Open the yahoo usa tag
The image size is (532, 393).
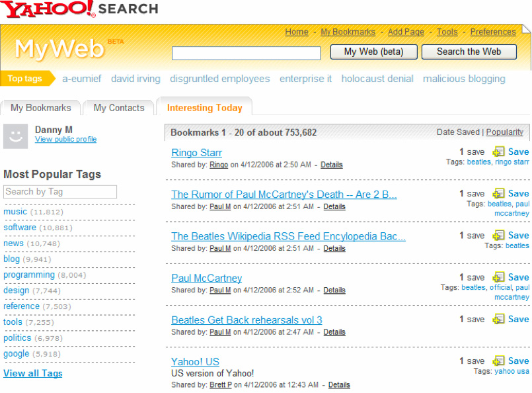(512, 371)
